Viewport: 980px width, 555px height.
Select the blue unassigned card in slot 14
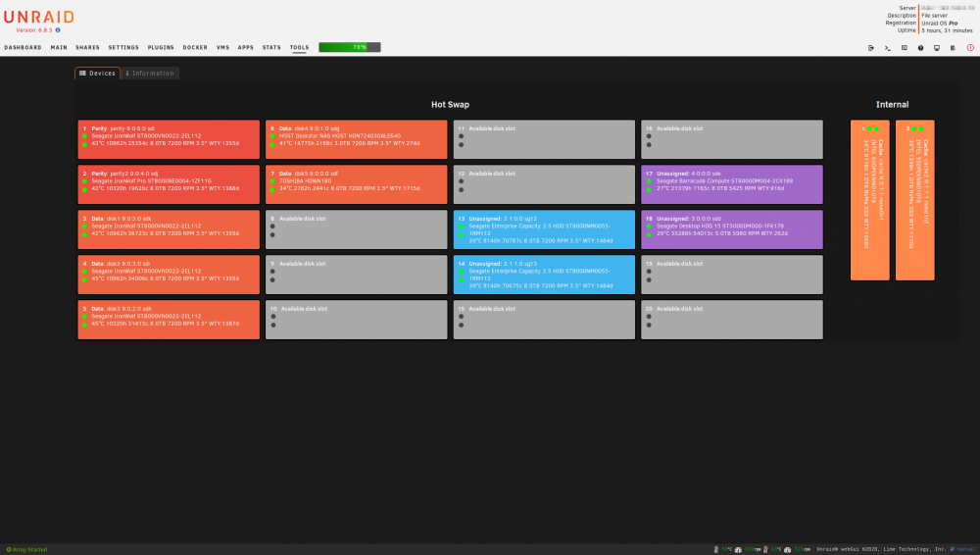coord(544,275)
